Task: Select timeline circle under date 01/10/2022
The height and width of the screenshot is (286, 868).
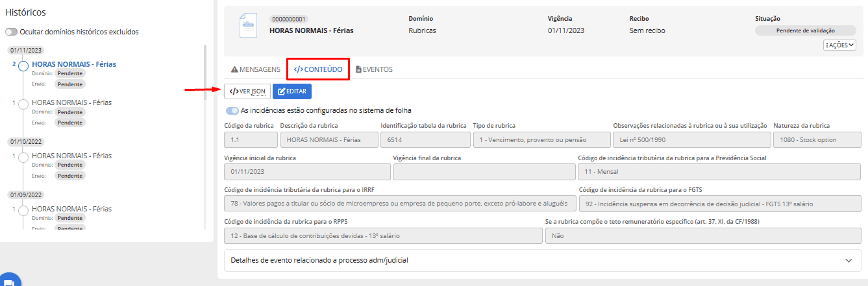Action: tap(24, 156)
